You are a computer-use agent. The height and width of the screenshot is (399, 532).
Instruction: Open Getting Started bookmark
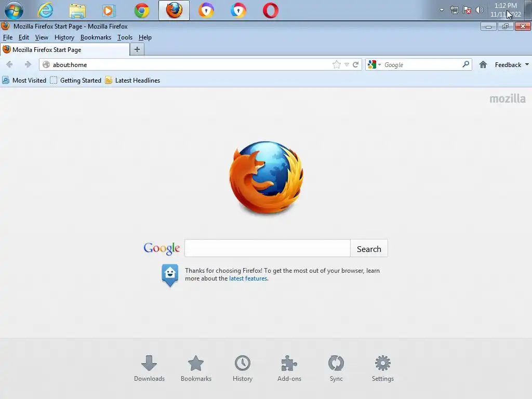[x=76, y=81]
